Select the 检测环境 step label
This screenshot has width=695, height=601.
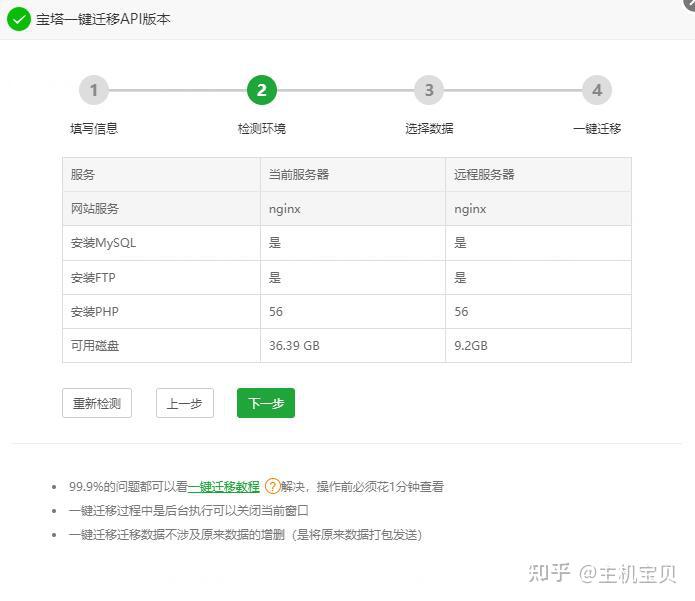[262, 129]
